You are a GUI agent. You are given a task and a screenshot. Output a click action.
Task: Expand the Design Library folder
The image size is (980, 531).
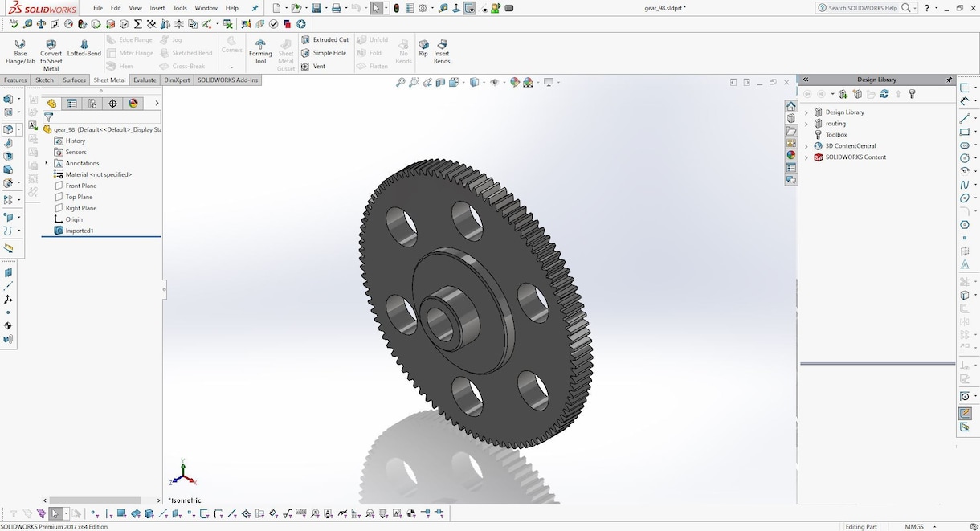pyautogui.click(x=806, y=112)
